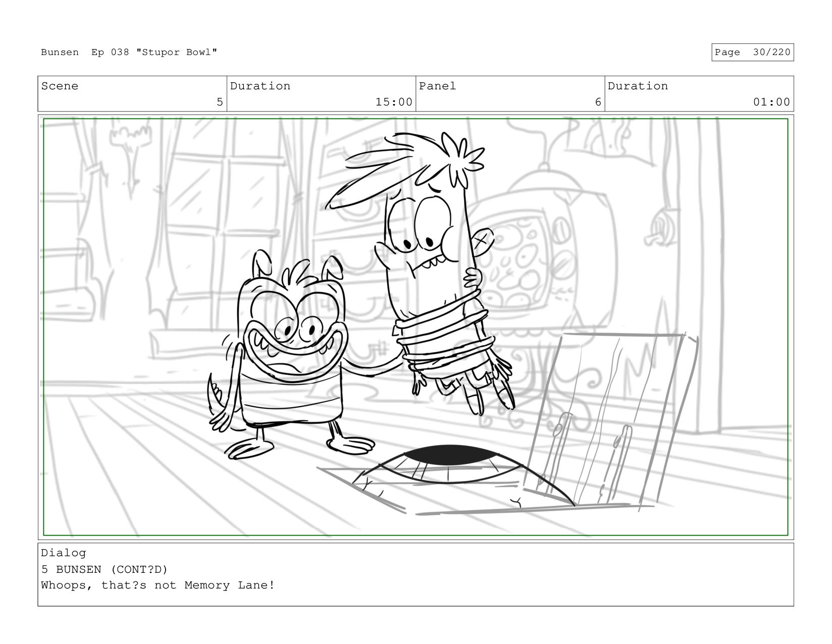This screenshot has height=644, width=832.
Task: Click the 'Page 30/220' box
Action: tap(752, 52)
